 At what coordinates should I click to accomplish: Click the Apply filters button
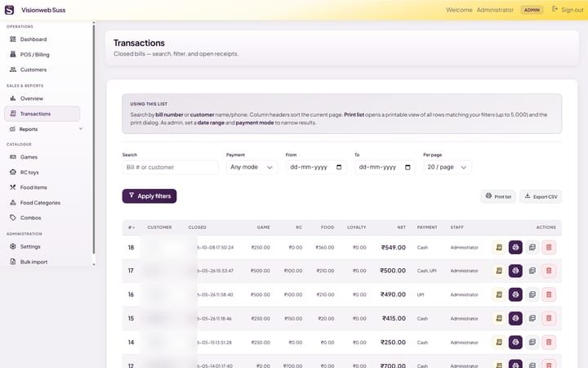pyautogui.click(x=149, y=196)
